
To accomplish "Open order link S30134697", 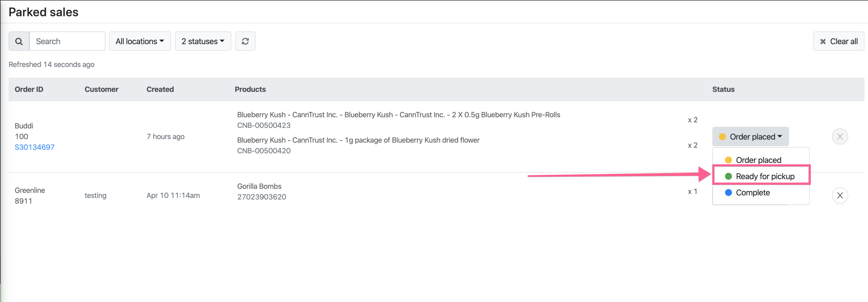I will coord(34,147).
